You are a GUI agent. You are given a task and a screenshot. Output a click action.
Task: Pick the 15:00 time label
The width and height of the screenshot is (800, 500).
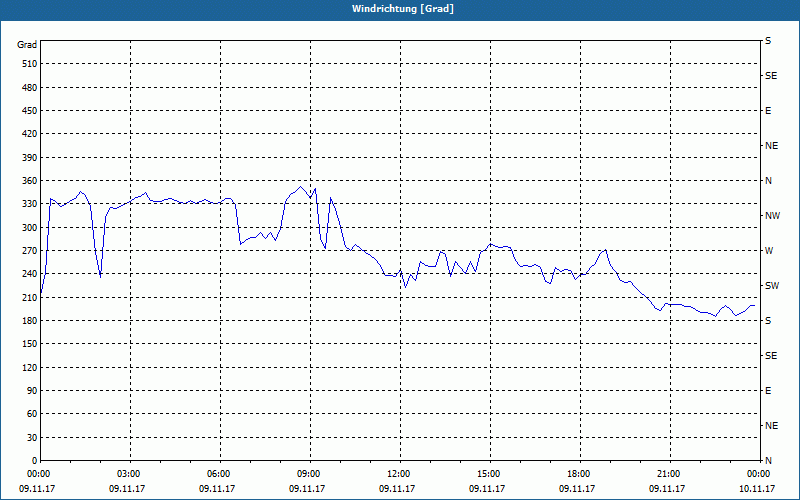[x=490, y=474]
